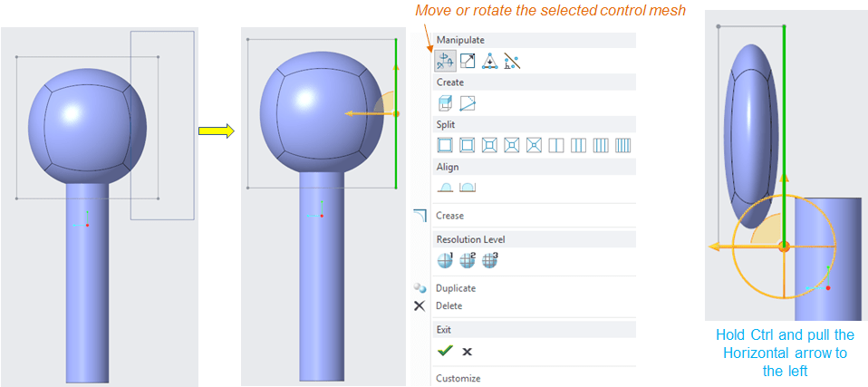
Task: Select Delete from the menu
Action: point(448,305)
